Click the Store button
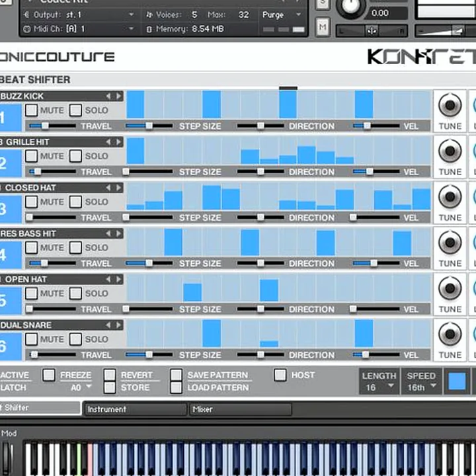The height and width of the screenshot is (476, 476). point(110,387)
